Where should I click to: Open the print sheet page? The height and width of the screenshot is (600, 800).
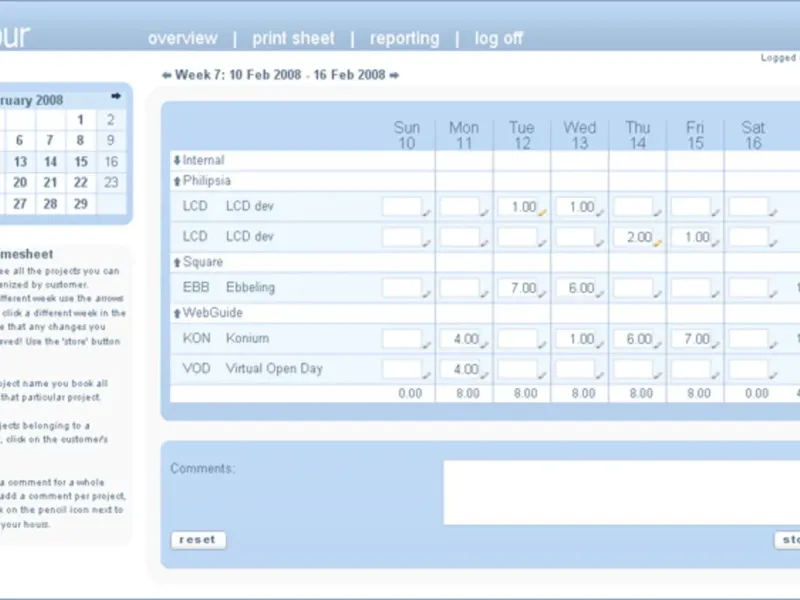[x=293, y=38]
